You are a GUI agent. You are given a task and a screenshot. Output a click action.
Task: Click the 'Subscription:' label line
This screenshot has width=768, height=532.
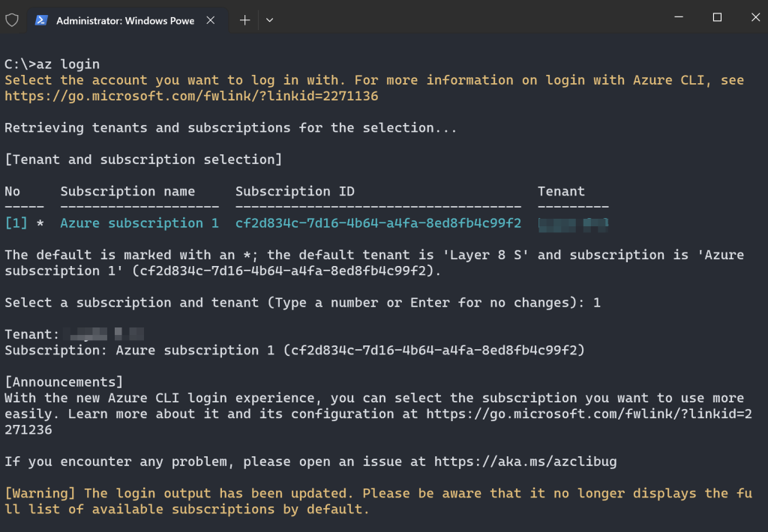click(x=295, y=351)
